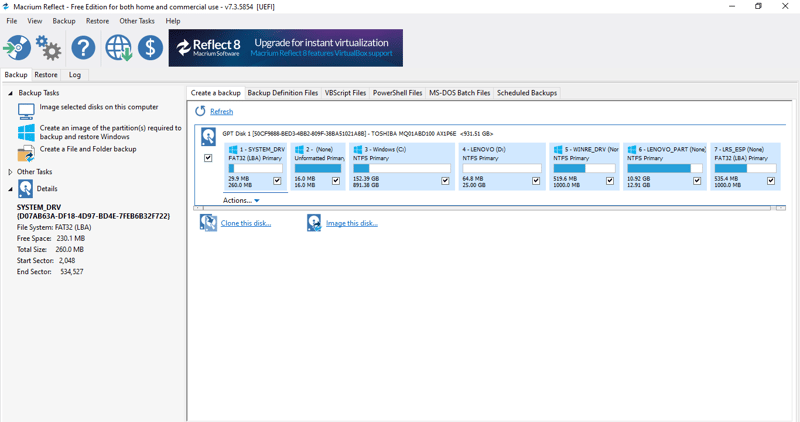Viewport: 800px width, 422px height.
Task: Click the Clone this disk link
Action: [246, 224]
